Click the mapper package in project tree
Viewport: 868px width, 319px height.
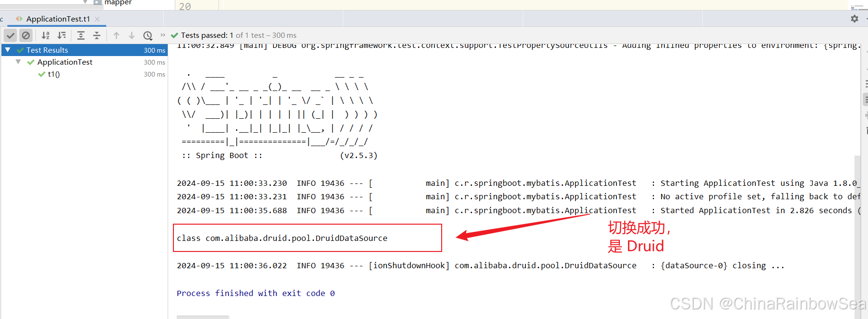tap(118, 2)
